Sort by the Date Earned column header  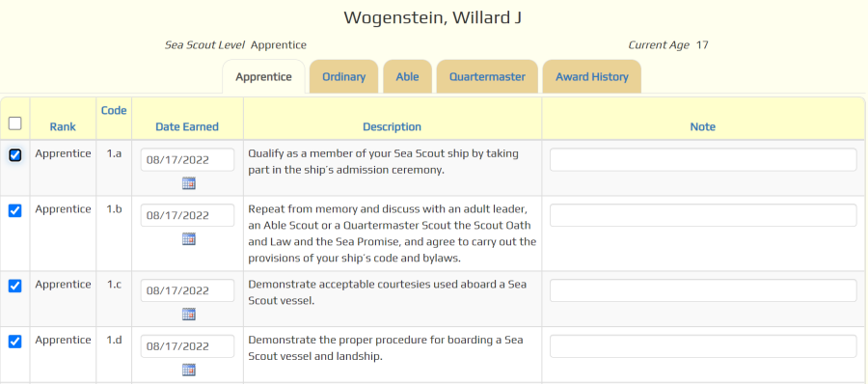click(x=187, y=127)
